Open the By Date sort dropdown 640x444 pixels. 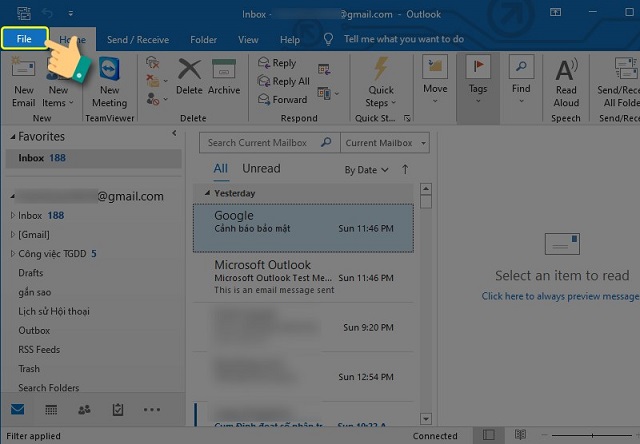367,170
